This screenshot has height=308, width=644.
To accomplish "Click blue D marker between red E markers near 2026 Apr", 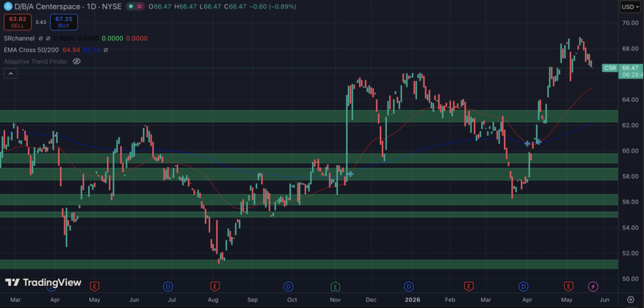I will [523, 286].
